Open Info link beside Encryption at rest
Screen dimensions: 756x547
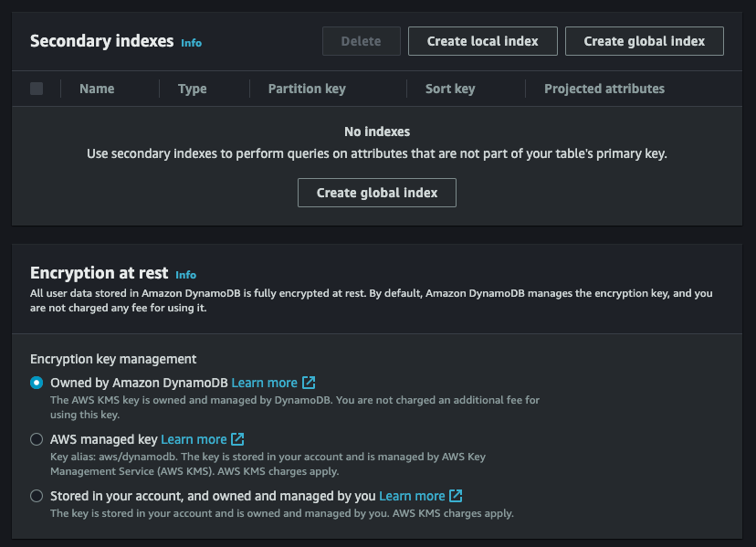pyautogui.click(x=185, y=275)
